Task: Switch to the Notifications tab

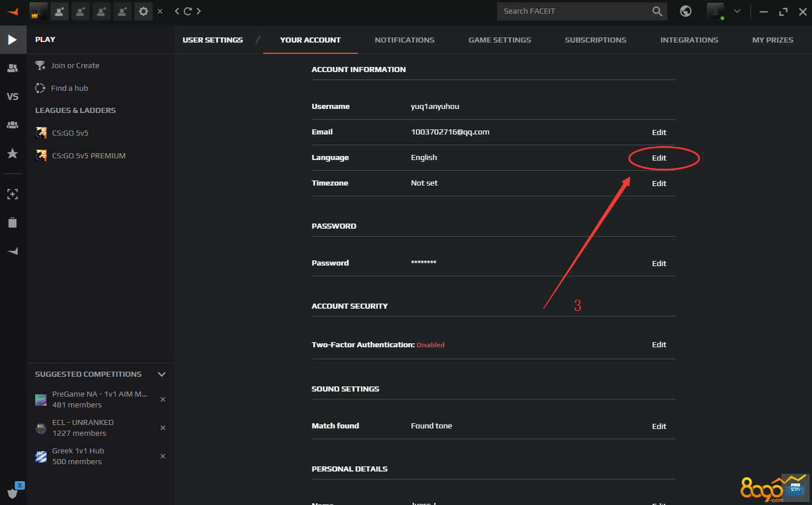Action: tap(405, 40)
